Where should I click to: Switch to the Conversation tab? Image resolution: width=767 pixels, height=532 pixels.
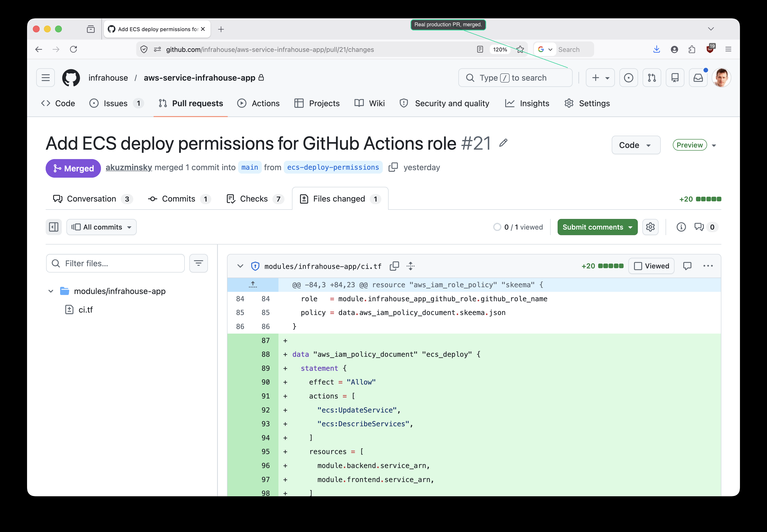pyautogui.click(x=93, y=199)
